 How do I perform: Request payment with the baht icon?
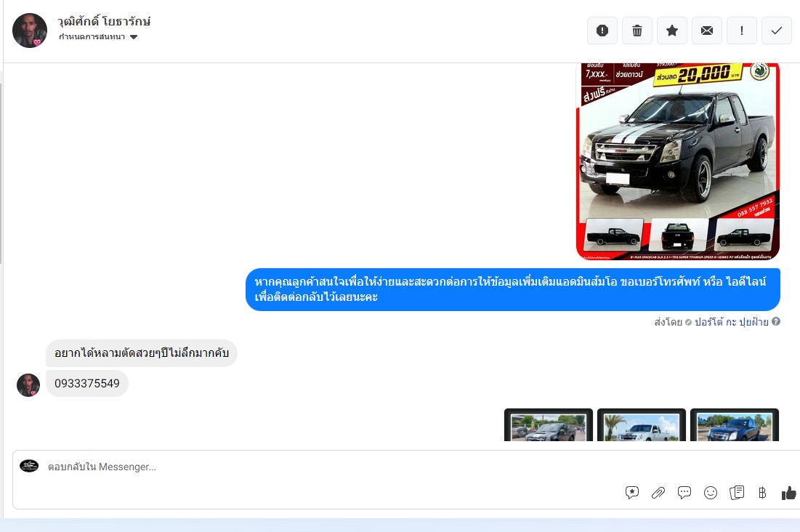coord(762,493)
